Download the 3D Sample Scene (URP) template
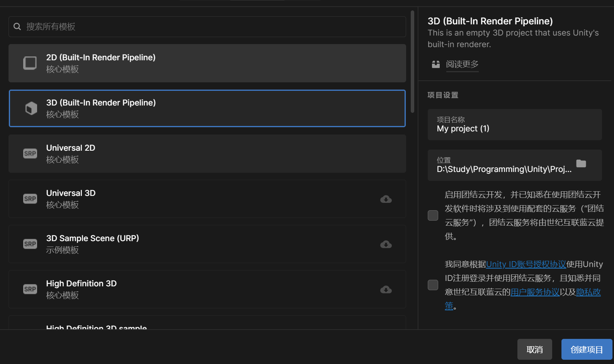This screenshot has width=614, height=364. (x=386, y=244)
